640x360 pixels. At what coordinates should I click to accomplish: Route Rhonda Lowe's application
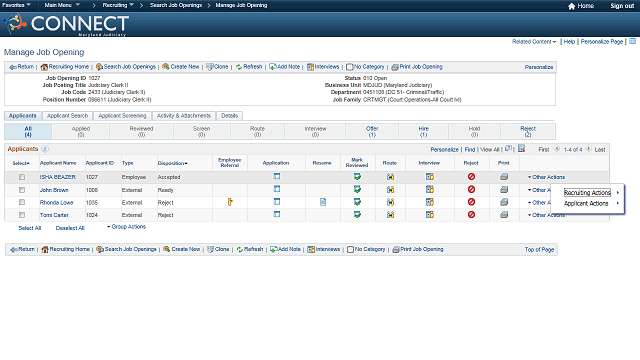pos(390,202)
